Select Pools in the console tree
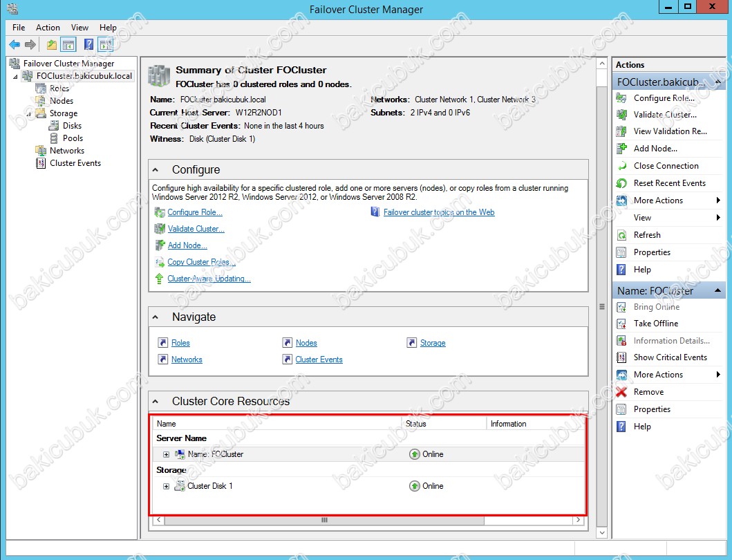Image resolution: width=732 pixels, height=560 pixels. point(73,138)
